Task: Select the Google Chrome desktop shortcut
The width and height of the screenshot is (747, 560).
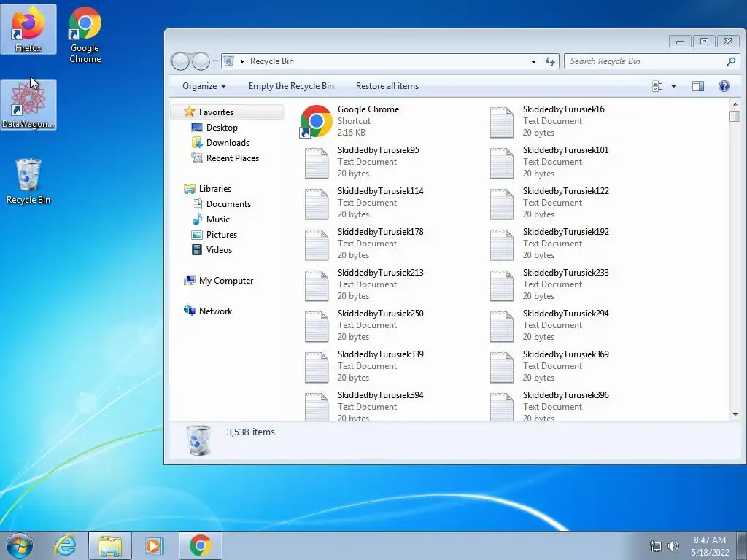Action: tap(85, 35)
